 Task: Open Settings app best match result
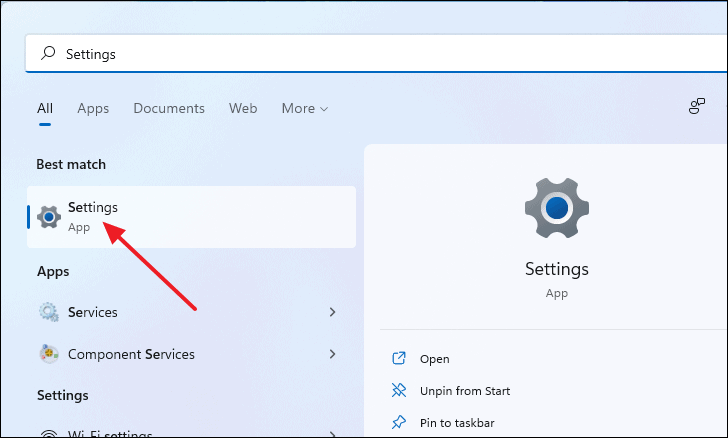coord(191,217)
